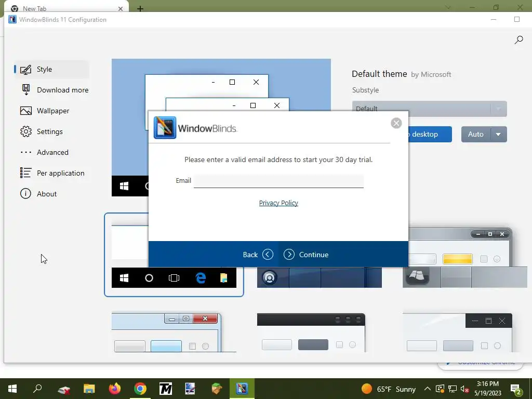This screenshot has width=532, height=399.
Task: Open the notification center icon
Action: [516, 390]
